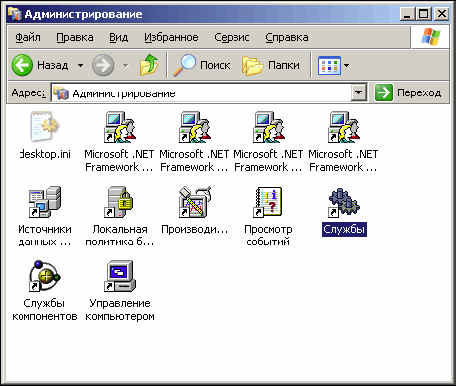Select the Управление компьютером icon
This screenshot has width=456, height=386.
coord(119,276)
